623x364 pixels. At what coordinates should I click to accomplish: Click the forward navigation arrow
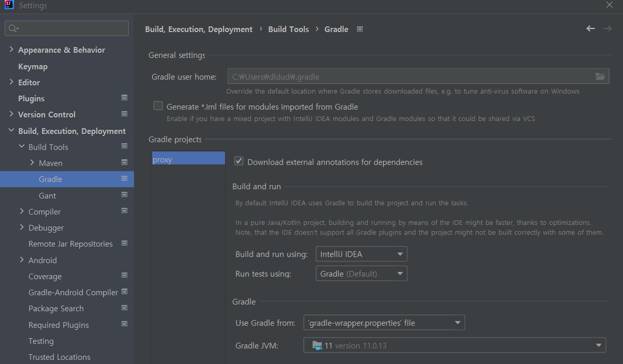point(607,28)
